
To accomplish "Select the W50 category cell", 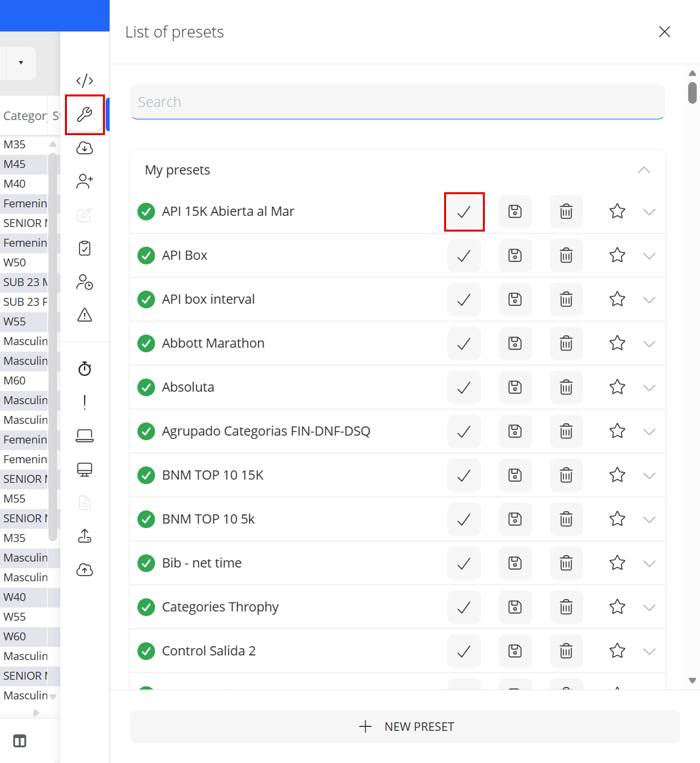I will click(24, 262).
